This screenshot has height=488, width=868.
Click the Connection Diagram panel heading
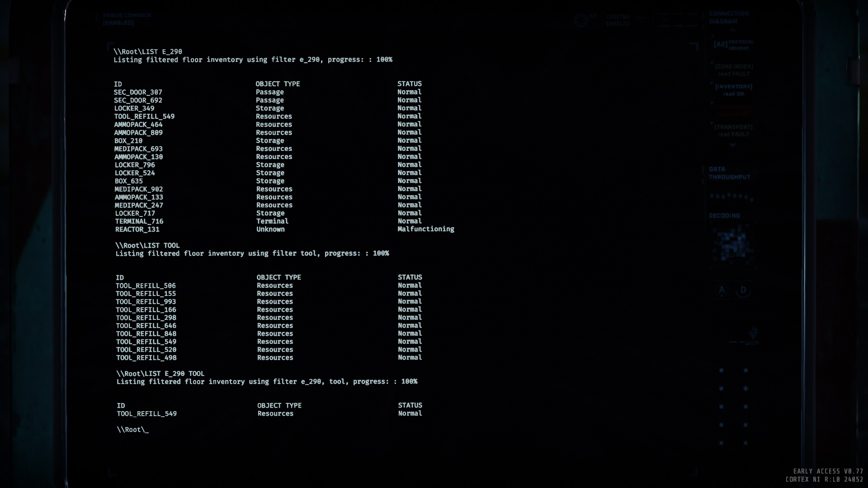(x=729, y=18)
